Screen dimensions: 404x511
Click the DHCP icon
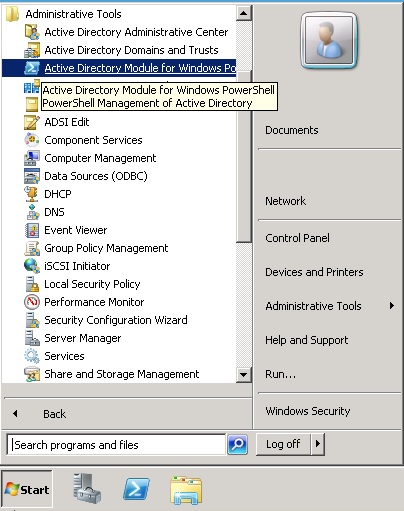(31, 194)
